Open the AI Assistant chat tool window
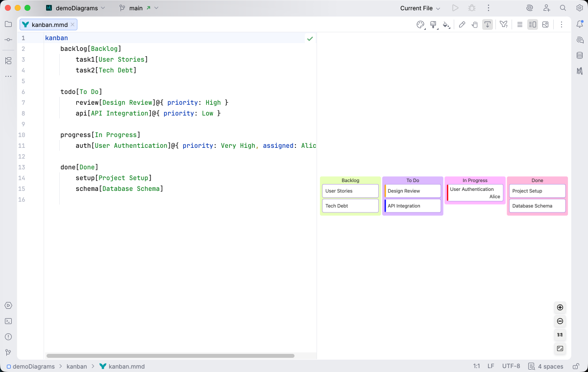Viewport: 588px width, 372px height. [x=580, y=40]
